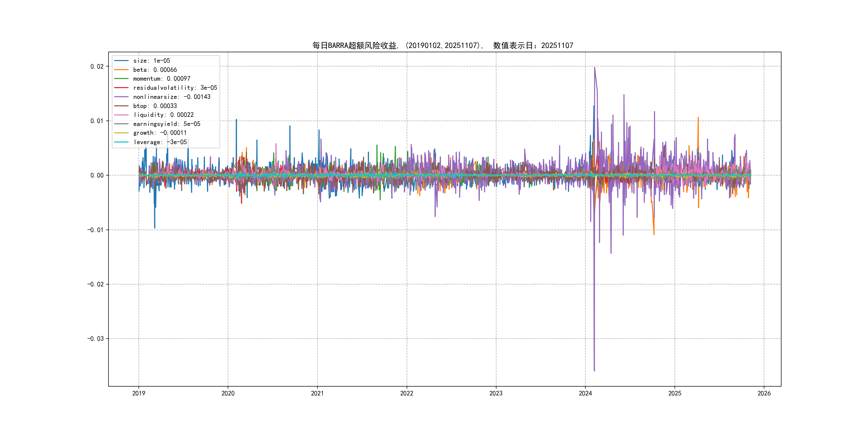Click the lowest purple spike tip in 2024
Screen dimensions: 868x434
click(x=594, y=371)
